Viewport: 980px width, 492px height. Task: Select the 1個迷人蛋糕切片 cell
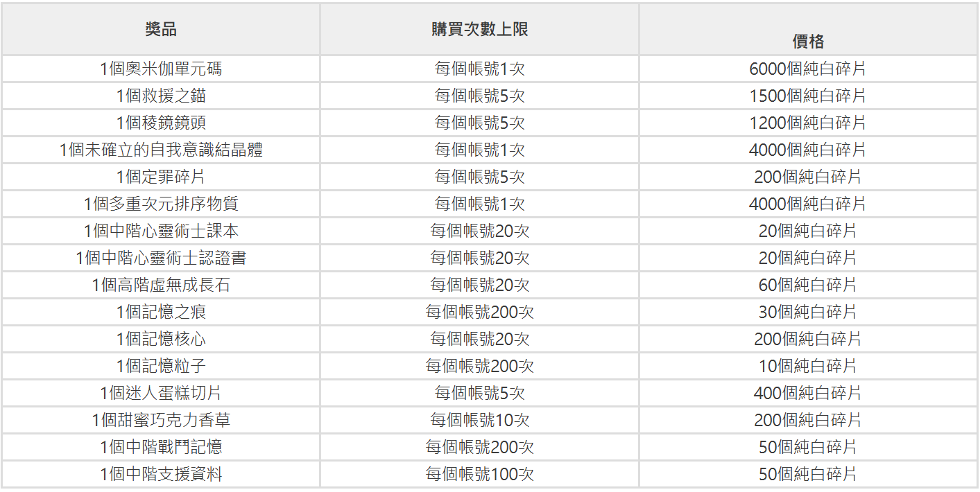161,393
